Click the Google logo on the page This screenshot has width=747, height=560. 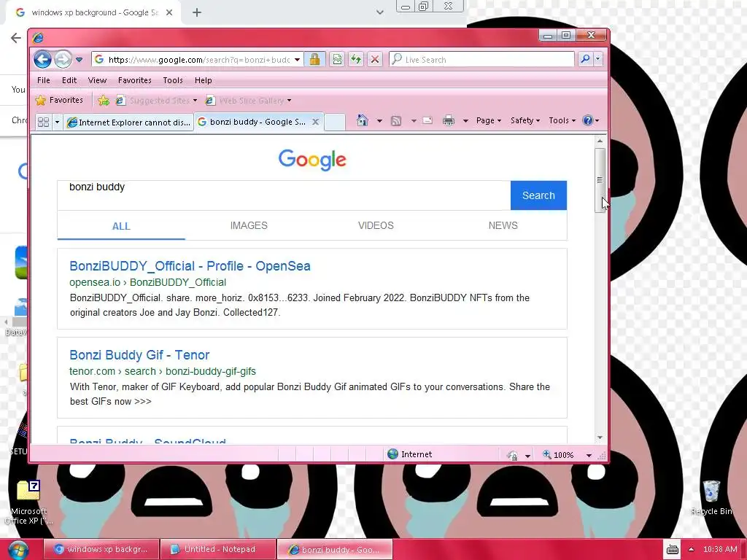tap(312, 160)
